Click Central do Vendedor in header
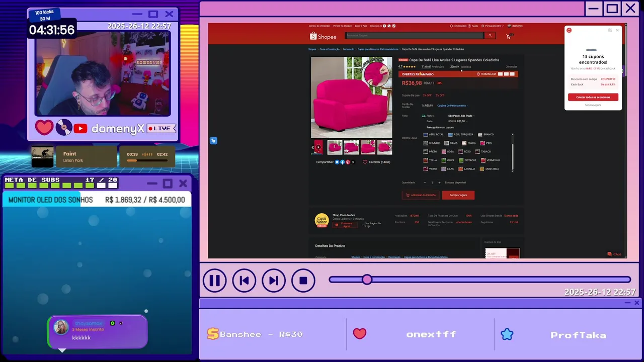The width and height of the screenshot is (644, 362). pyautogui.click(x=319, y=26)
